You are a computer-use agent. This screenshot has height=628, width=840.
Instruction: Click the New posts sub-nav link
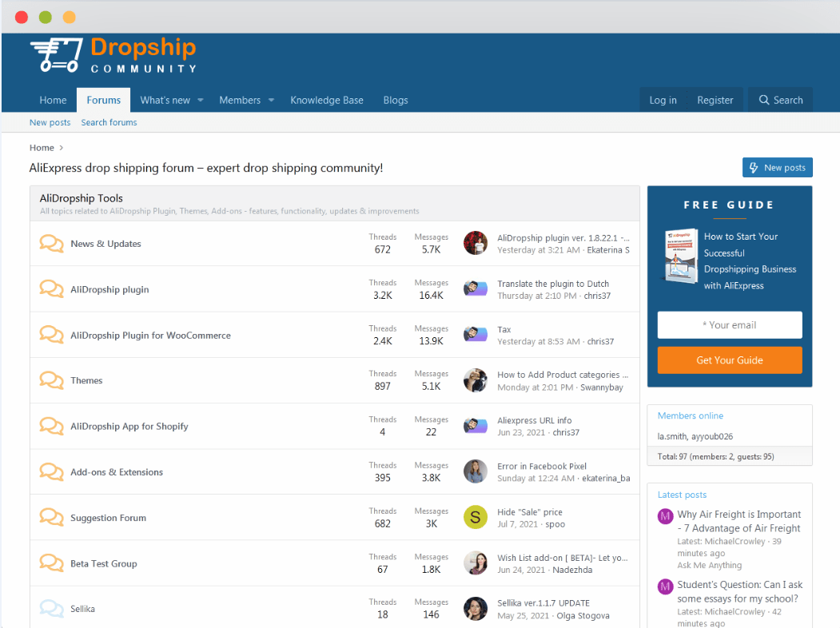(50, 122)
